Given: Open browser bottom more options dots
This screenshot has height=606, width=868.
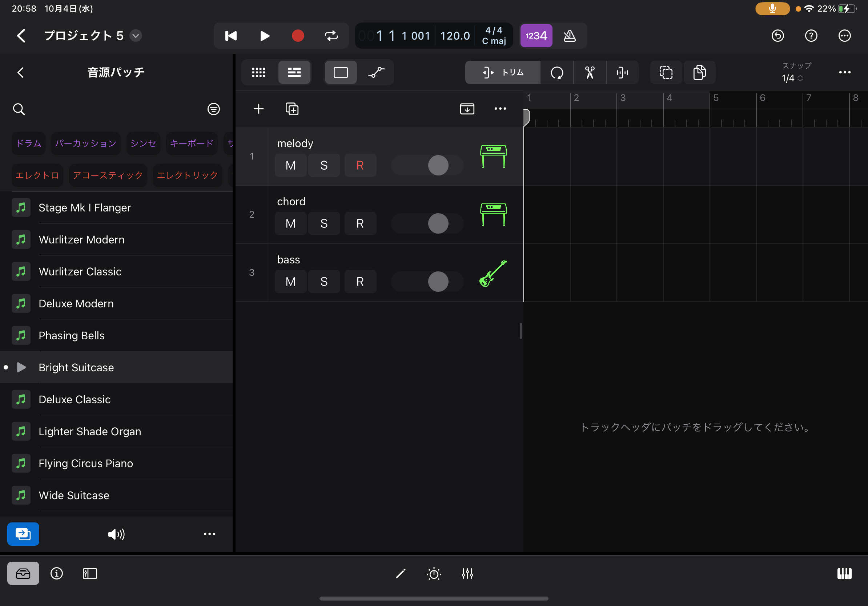Looking at the screenshot, I should tap(209, 534).
